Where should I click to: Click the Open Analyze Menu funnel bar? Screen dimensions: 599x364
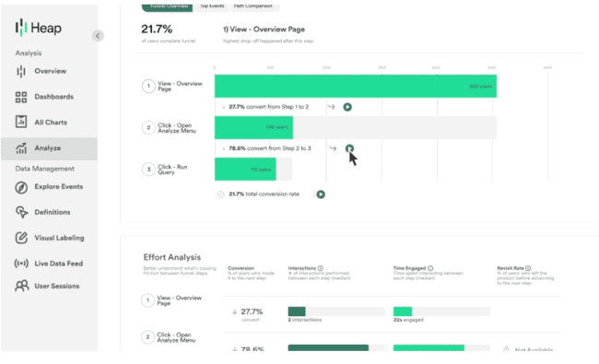(x=253, y=127)
